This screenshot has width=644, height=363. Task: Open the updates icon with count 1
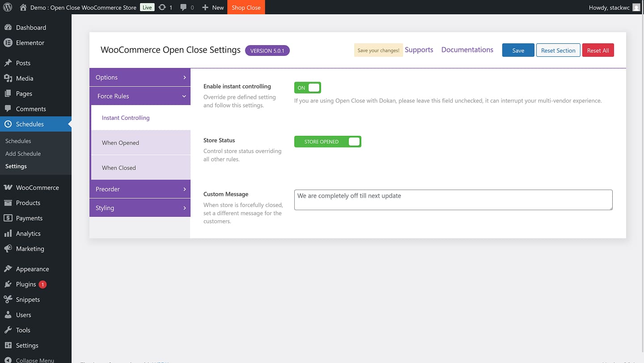(x=162, y=7)
